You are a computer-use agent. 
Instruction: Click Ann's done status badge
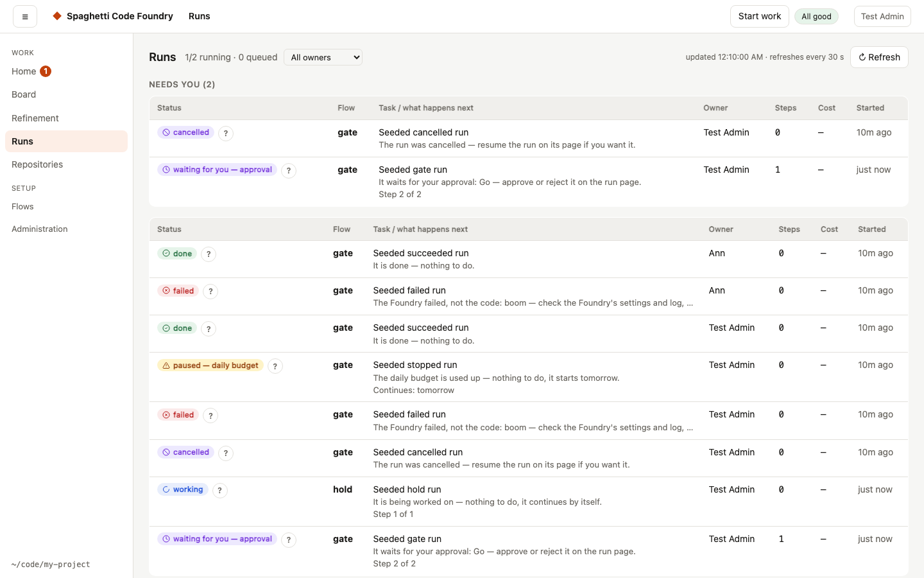(x=177, y=254)
